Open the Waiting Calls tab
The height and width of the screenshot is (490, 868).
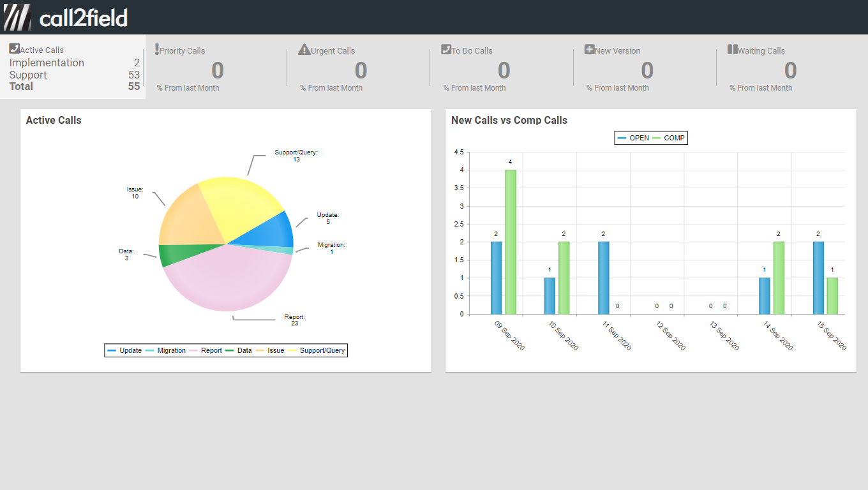789,67
